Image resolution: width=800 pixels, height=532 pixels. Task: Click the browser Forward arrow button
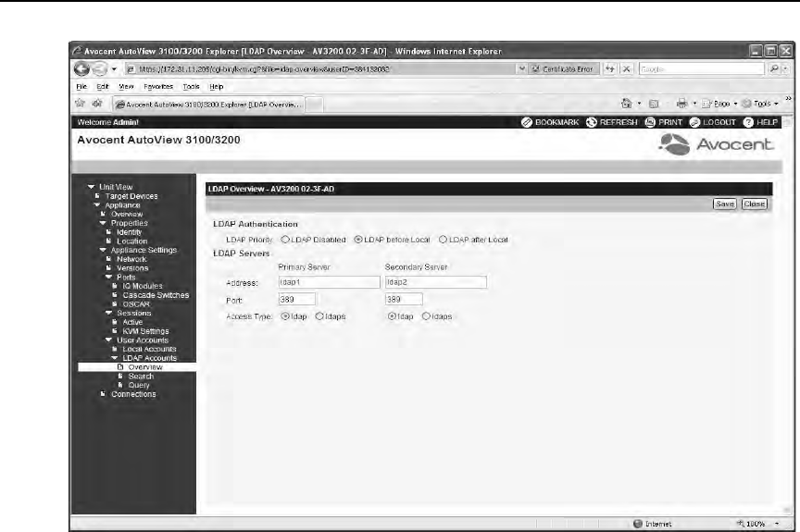[x=99, y=68]
